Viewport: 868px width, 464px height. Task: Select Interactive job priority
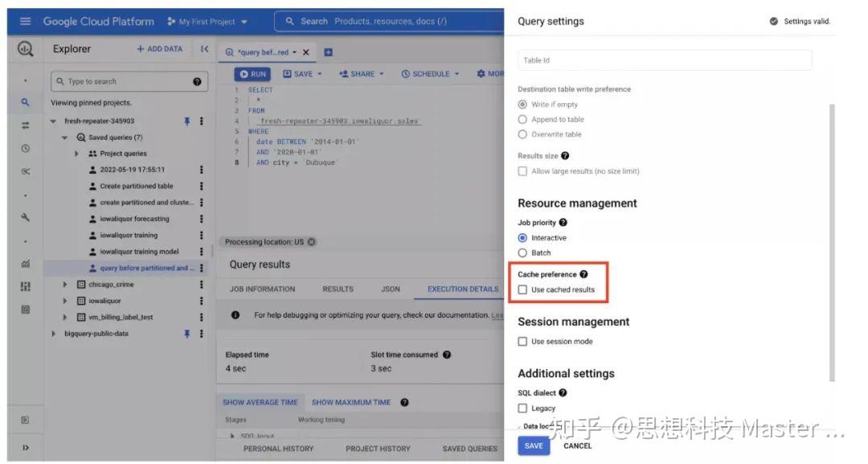522,237
